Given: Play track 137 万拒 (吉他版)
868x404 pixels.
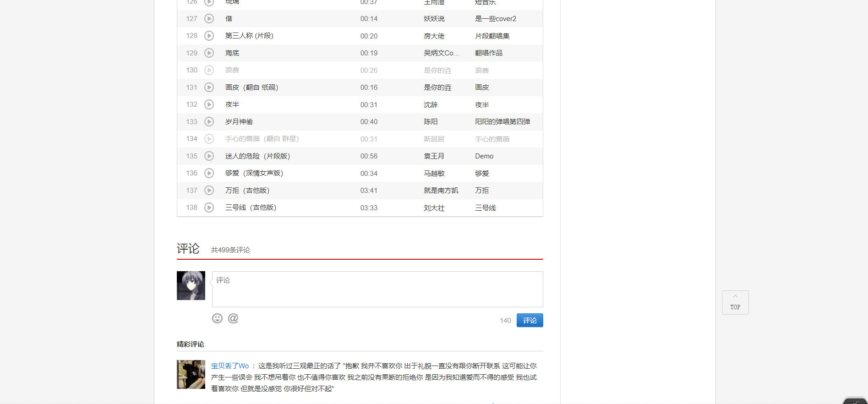Looking at the screenshot, I should point(209,191).
